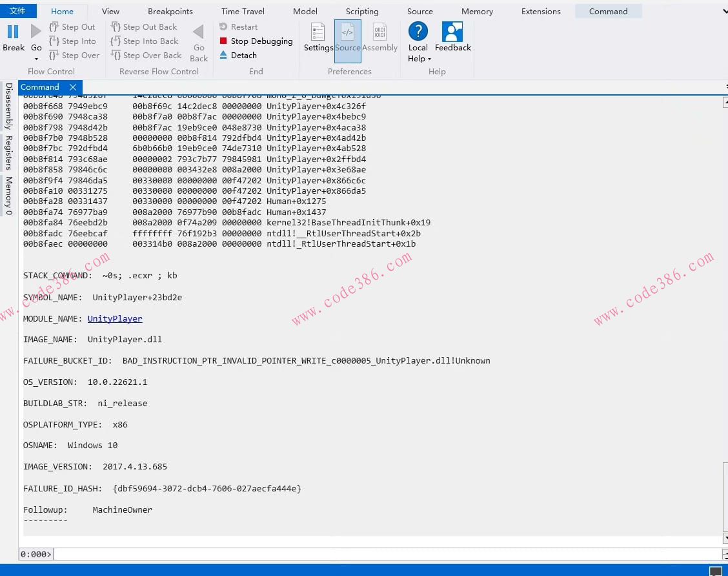This screenshot has height=576, width=728.
Task: Click the SYMBOL_NAME UnityPlayer+23bd2e text
Action: click(x=137, y=297)
